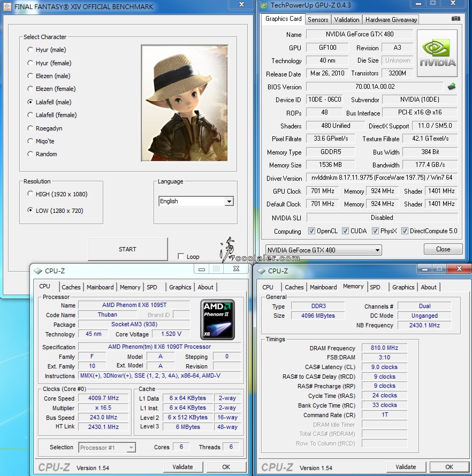
Task: Click the Core Speed value '4009.7 MHz'
Action: point(104,398)
